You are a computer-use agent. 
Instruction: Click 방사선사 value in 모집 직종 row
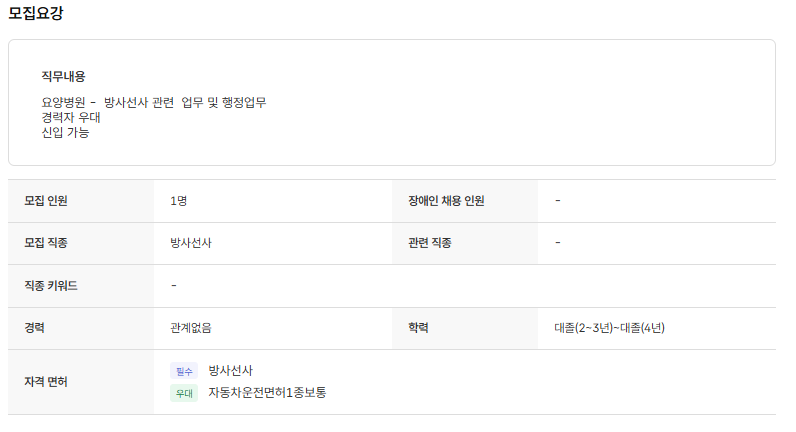pyautogui.click(x=191, y=243)
